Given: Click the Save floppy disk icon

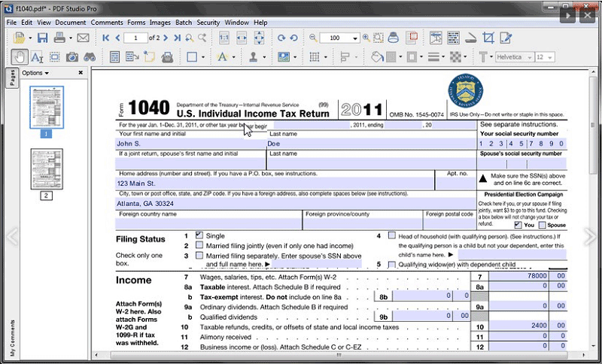Looking at the screenshot, I should (x=43, y=38).
